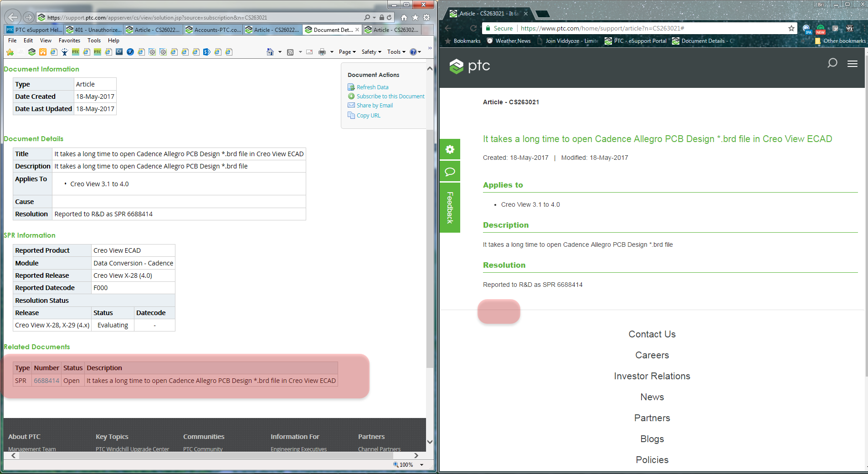Click the blue Help question mark icon
This screenshot has height=474, width=868.
pos(413,52)
